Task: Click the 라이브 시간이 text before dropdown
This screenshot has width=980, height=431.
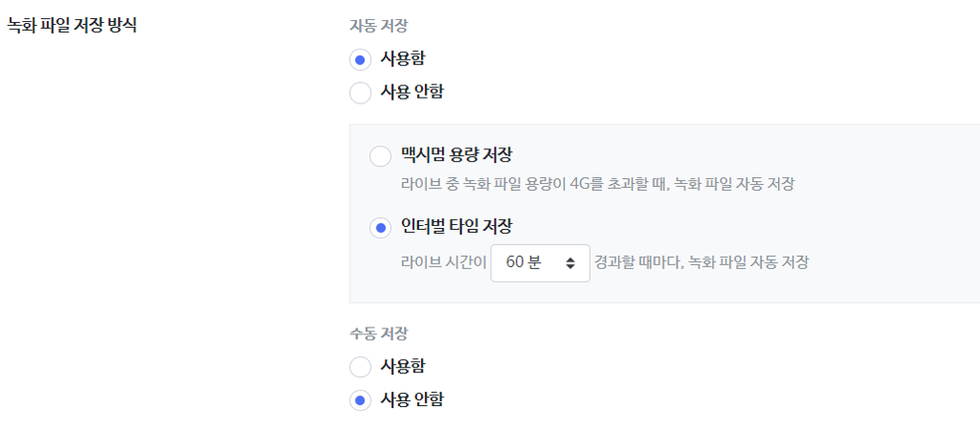Action: pyautogui.click(x=444, y=262)
